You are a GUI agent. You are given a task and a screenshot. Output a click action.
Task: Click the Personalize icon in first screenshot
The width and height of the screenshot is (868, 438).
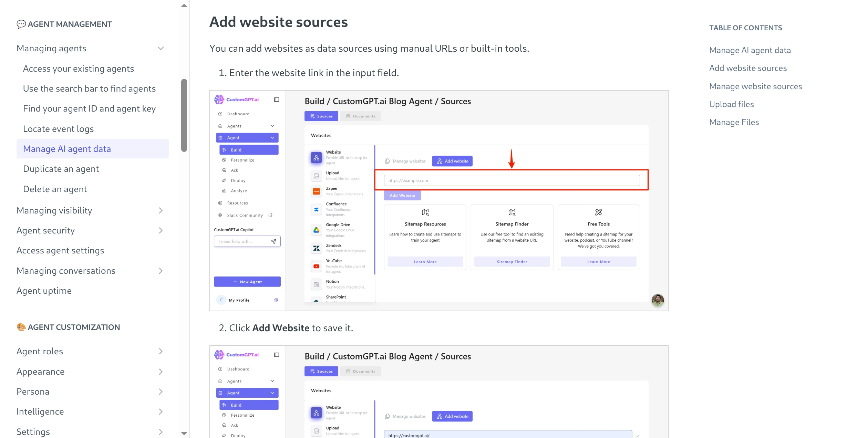[x=224, y=160]
